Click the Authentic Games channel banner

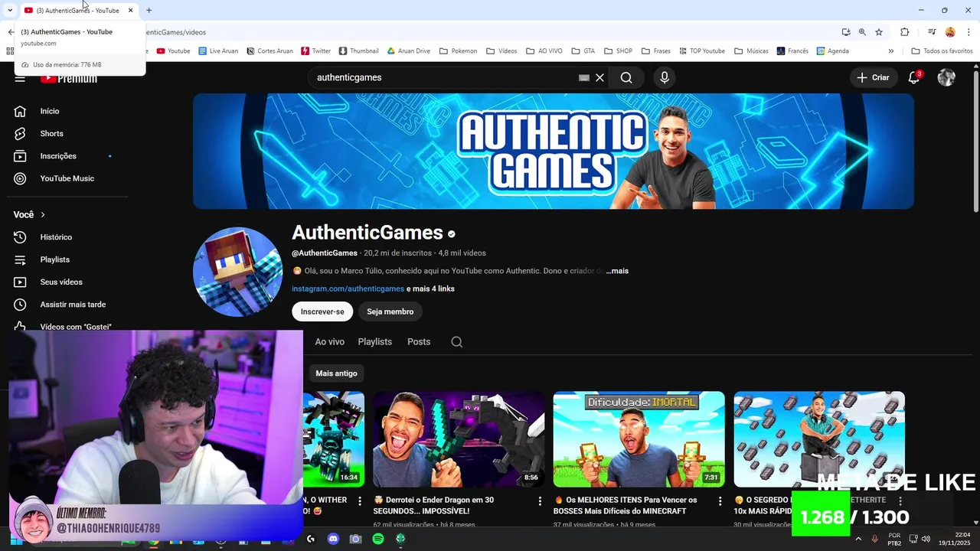(x=554, y=151)
